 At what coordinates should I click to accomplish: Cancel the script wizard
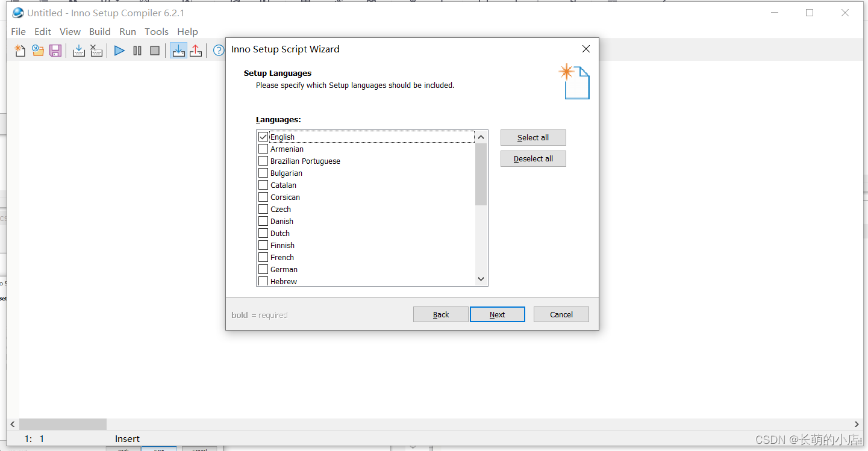[x=561, y=314]
